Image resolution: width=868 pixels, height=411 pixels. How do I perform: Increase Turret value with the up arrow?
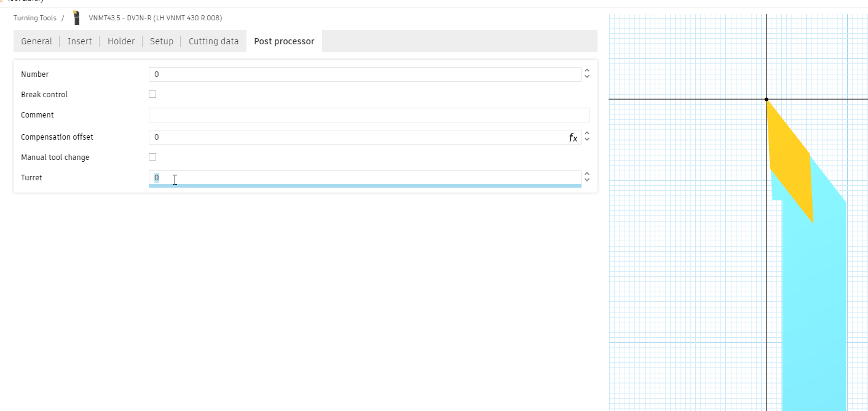587,175
